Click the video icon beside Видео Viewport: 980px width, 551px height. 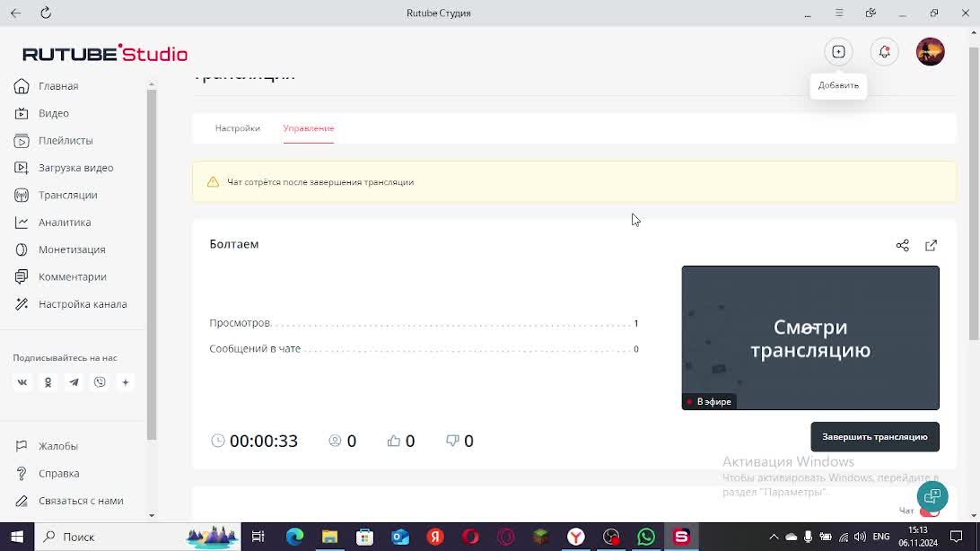tap(22, 113)
